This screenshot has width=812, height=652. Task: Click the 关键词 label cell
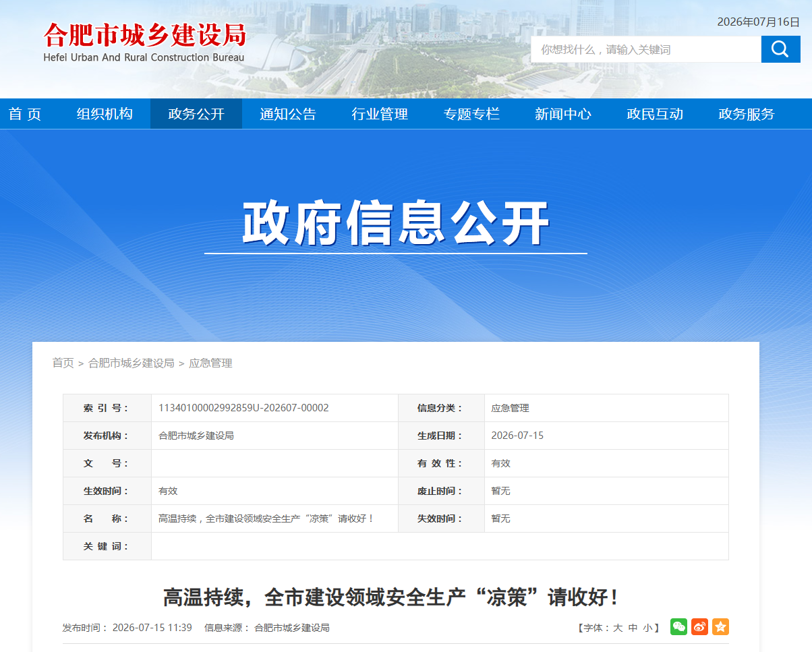(x=107, y=546)
